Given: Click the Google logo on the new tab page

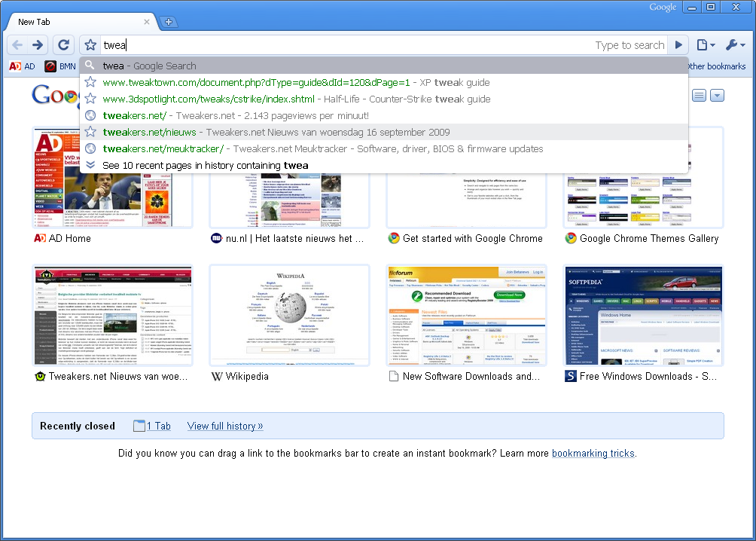Looking at the screenshot, I should pos(56,95).
